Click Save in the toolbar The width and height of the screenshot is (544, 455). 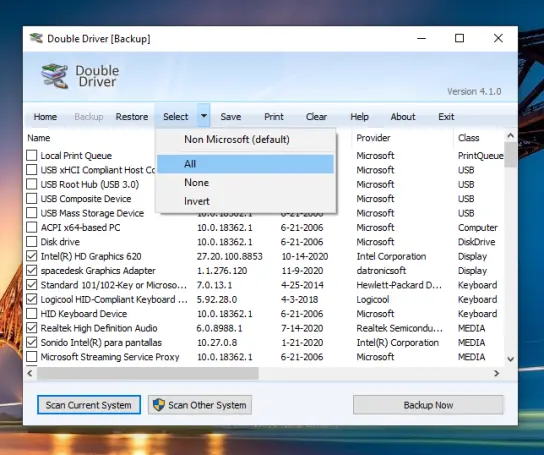231,117
